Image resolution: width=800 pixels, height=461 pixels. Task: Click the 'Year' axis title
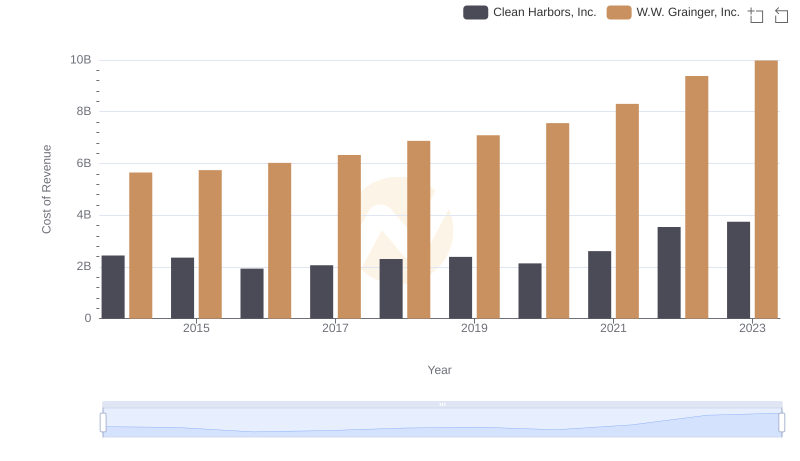(x=439, y=370)
